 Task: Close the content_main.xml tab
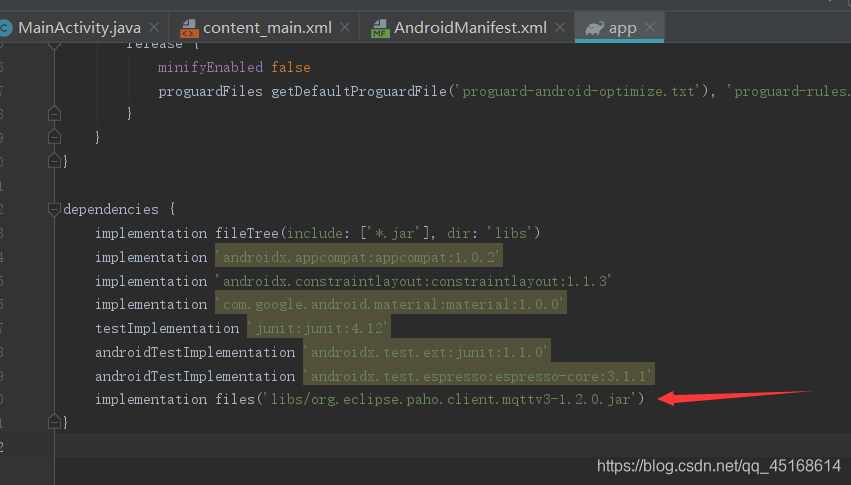[345, 27]
